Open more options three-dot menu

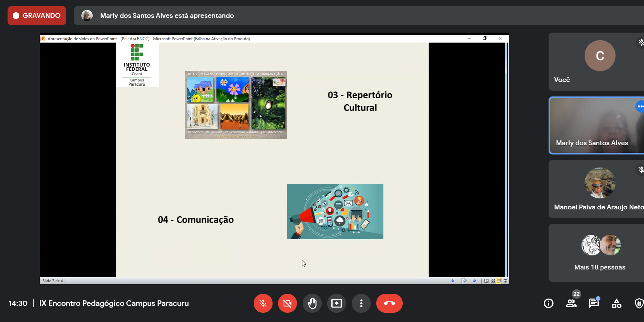361,303
